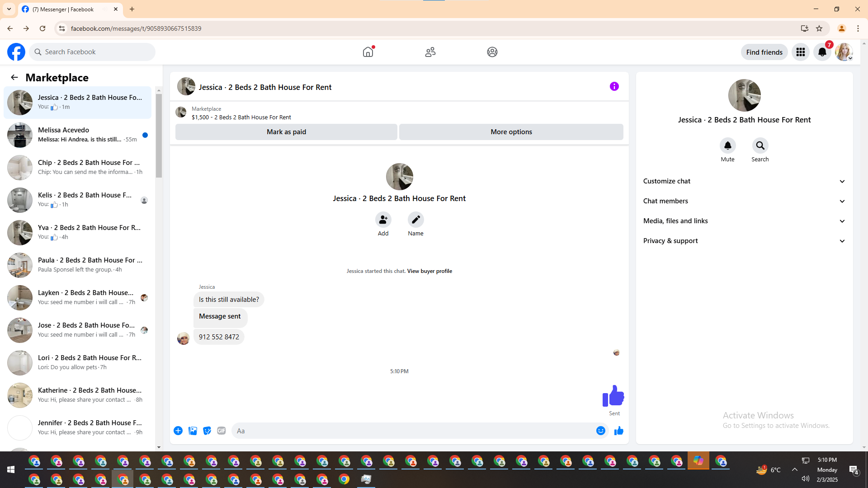Open the notifications bell
Screen dimensions: 868x488
coord(822,52)
